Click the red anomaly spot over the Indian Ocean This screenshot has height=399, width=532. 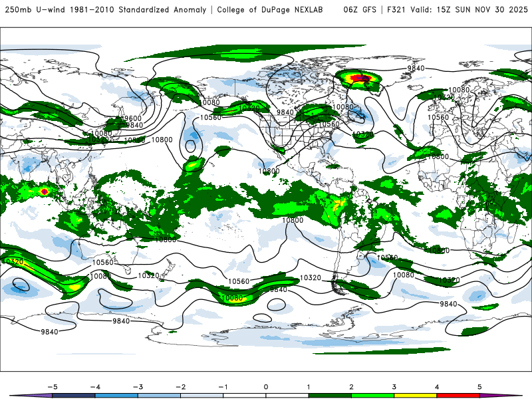(x=44, y=192)
